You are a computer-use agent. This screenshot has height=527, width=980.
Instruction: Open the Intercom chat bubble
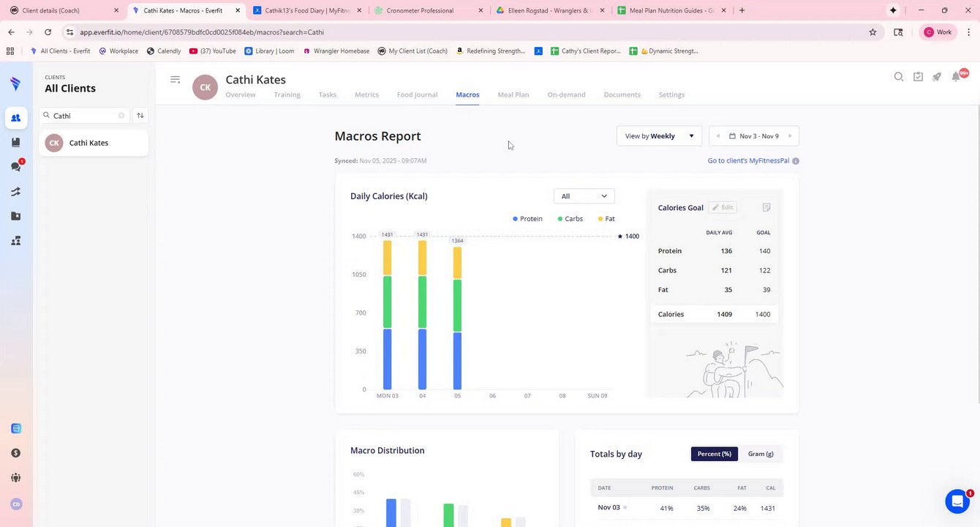[x=957, y=501]
